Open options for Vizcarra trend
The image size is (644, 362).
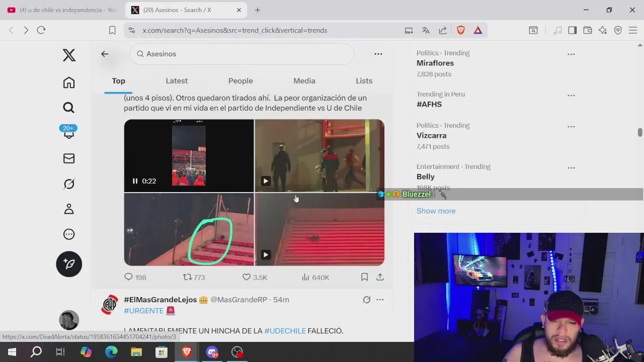(x=571, y=126)
